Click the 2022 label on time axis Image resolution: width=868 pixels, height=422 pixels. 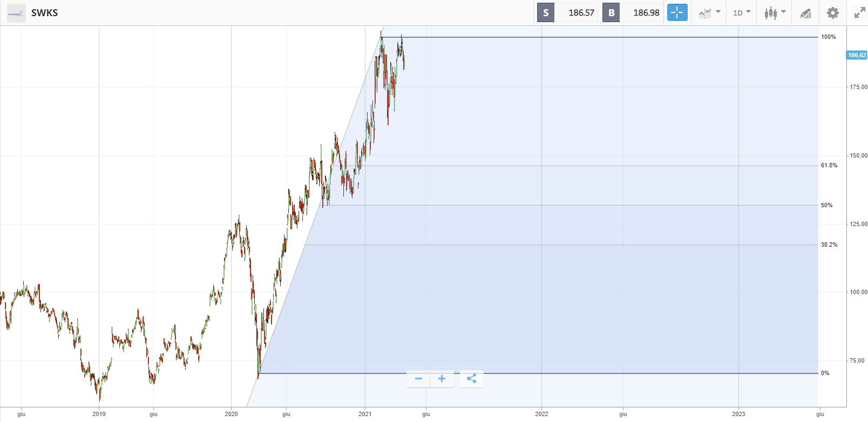click(x=541, y=414)
